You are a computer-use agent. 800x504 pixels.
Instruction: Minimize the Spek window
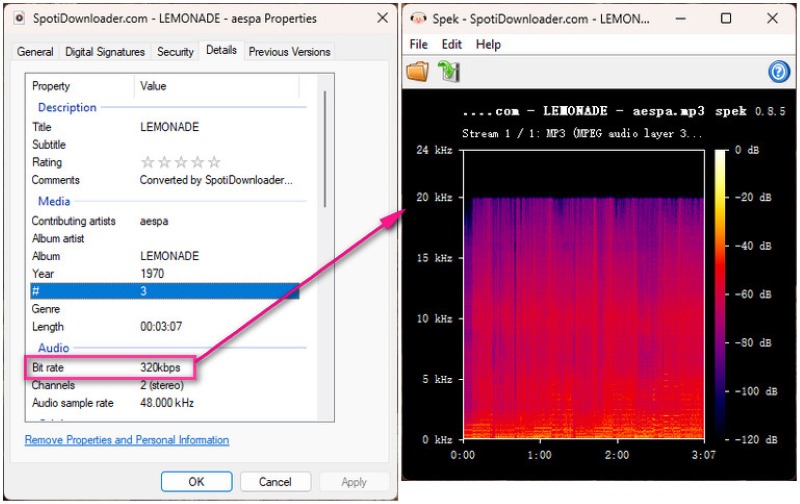click(680, 19)
